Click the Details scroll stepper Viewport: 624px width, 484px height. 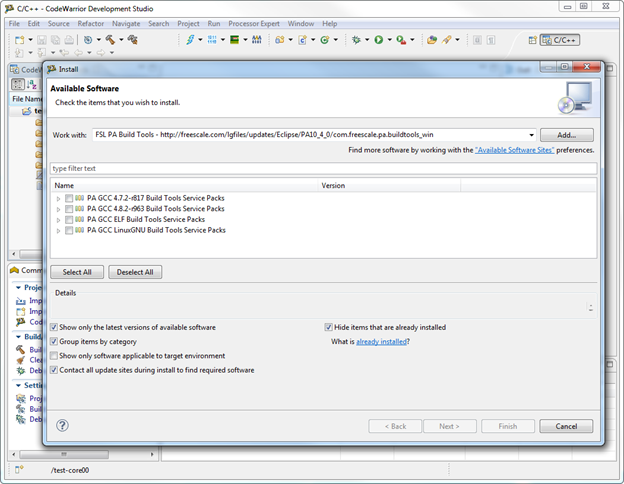coord(591,307)
